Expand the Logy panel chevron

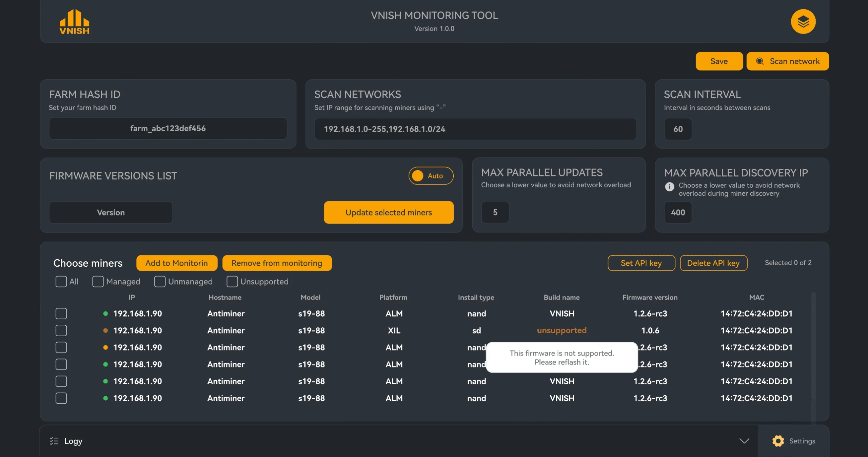pyautogui.click(x=744, y=441)
